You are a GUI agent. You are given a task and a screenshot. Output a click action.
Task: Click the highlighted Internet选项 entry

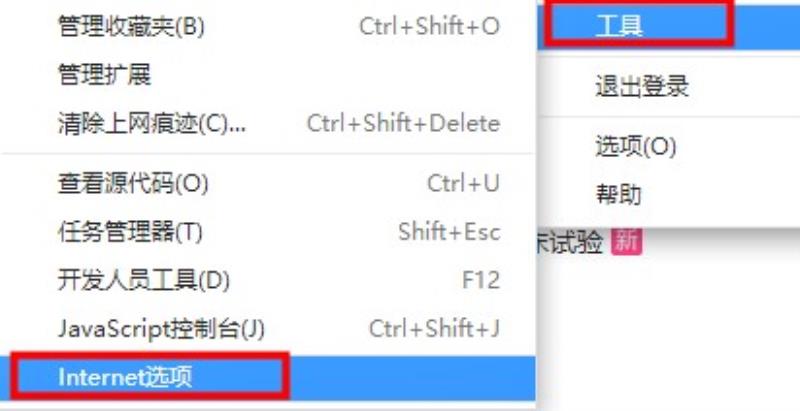pyautogui.click(x=268, y=378)
